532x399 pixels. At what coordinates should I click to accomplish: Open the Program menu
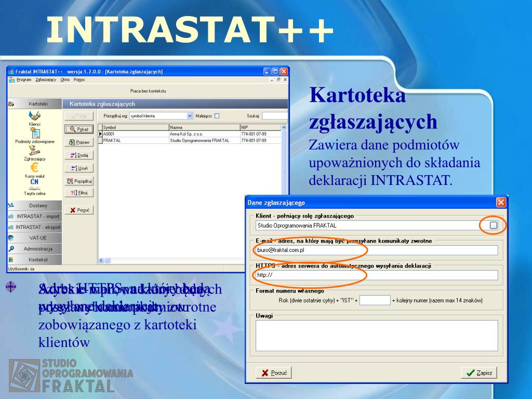pyautogui.click(x=24, y=79)
